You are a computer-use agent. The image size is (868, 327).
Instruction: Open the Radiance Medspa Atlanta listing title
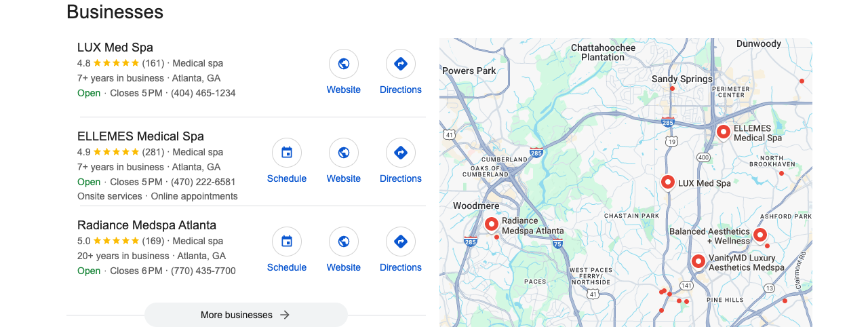point(146,225)
